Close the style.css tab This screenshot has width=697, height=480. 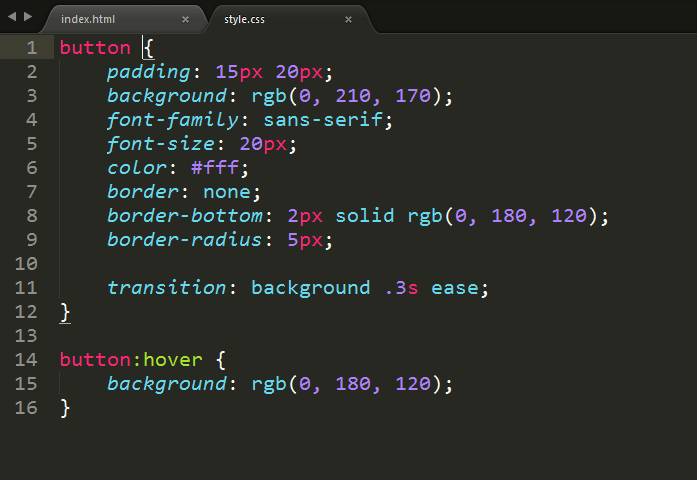[348, 20]
